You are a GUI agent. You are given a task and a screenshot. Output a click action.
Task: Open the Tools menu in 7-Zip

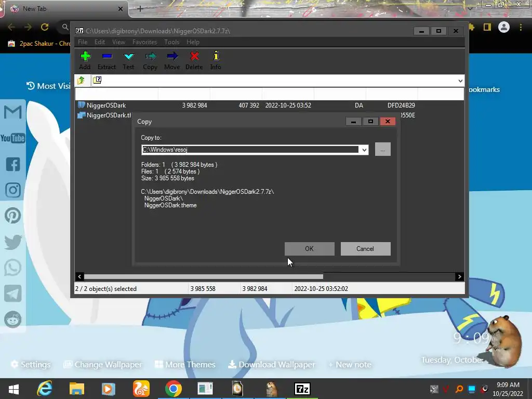point(171,42)
